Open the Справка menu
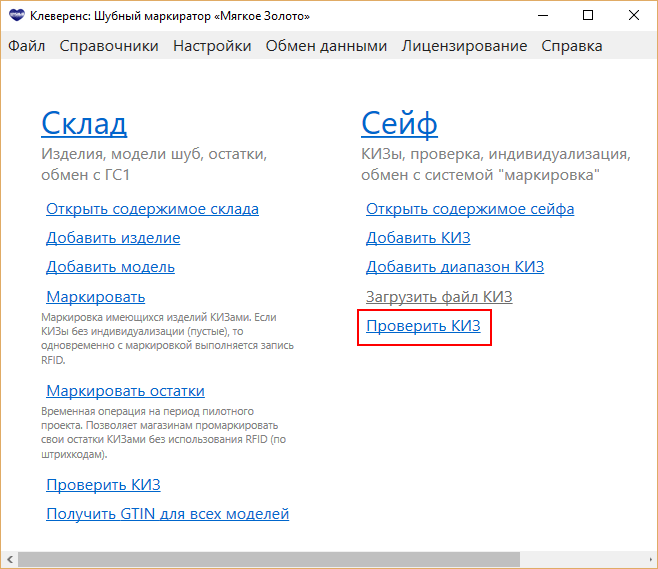Screen dimensions: 658x569 click(x=572, y=46)
